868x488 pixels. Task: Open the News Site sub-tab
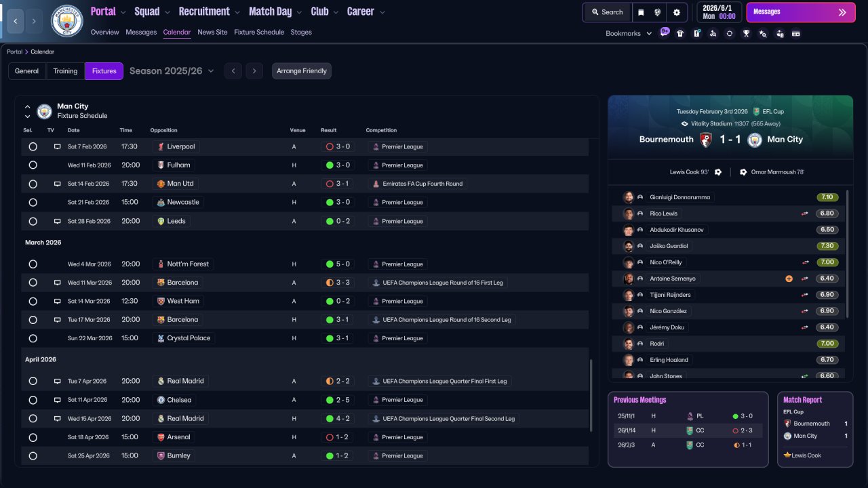tap(212, 32)
